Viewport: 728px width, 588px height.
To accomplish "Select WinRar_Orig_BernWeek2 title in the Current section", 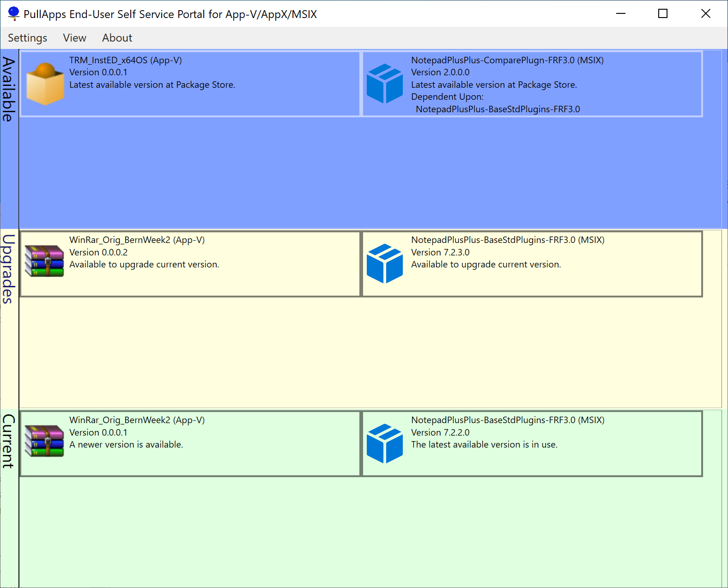I will tap(137, 420).
